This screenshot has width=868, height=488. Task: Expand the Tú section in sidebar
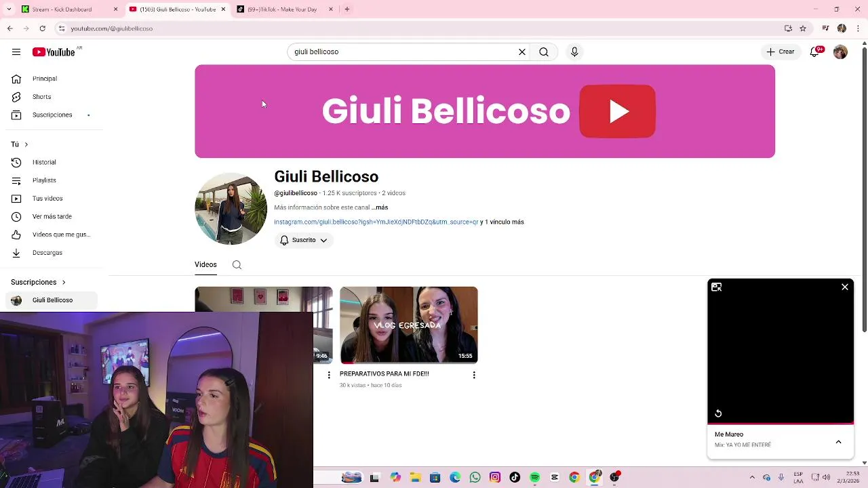click(x=20, y=144)
